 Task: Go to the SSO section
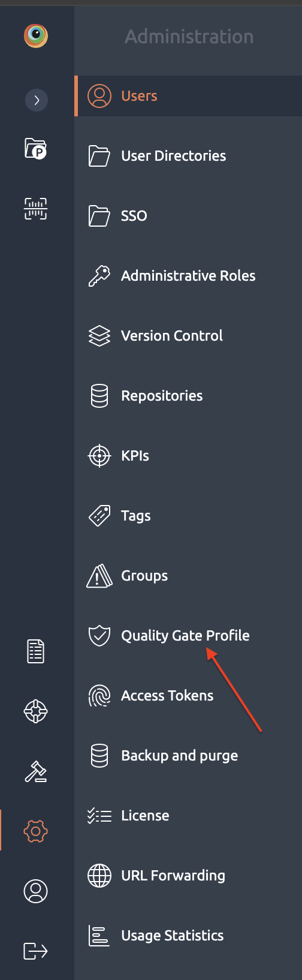[x=188, y=216]
